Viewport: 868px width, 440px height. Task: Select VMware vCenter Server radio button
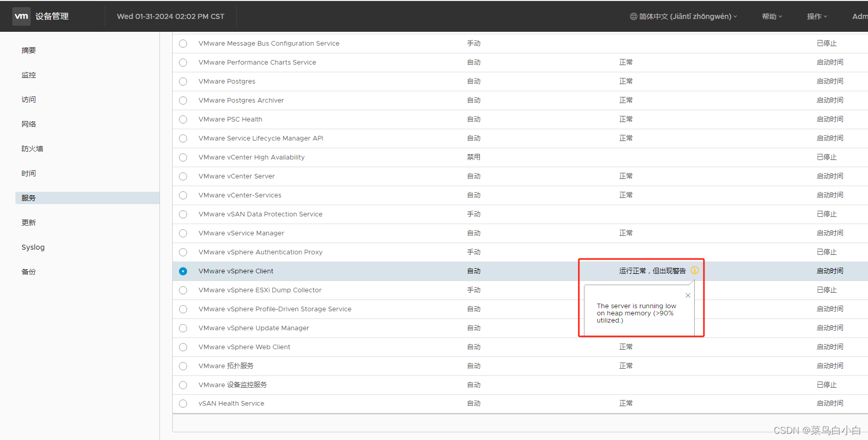tap(183, 176)
